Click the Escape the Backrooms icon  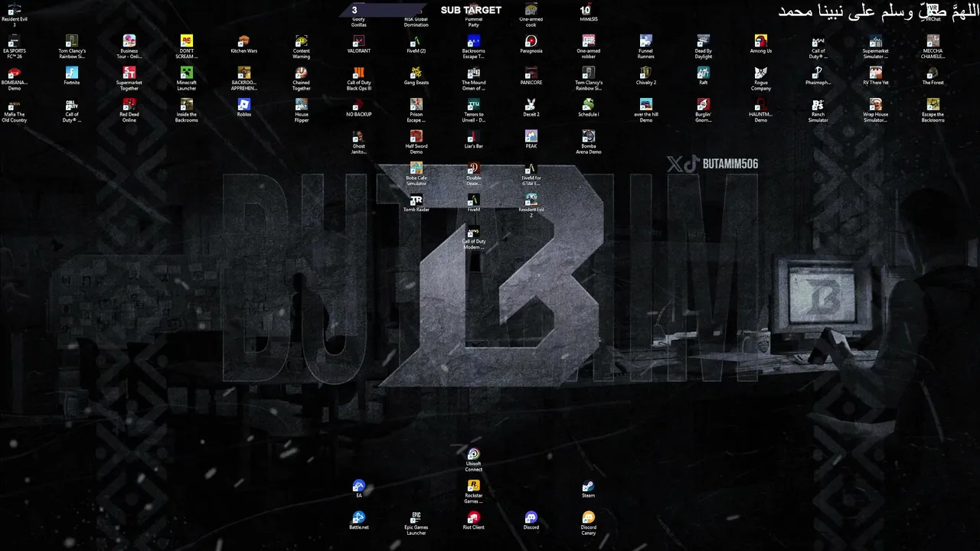point(933,111)
